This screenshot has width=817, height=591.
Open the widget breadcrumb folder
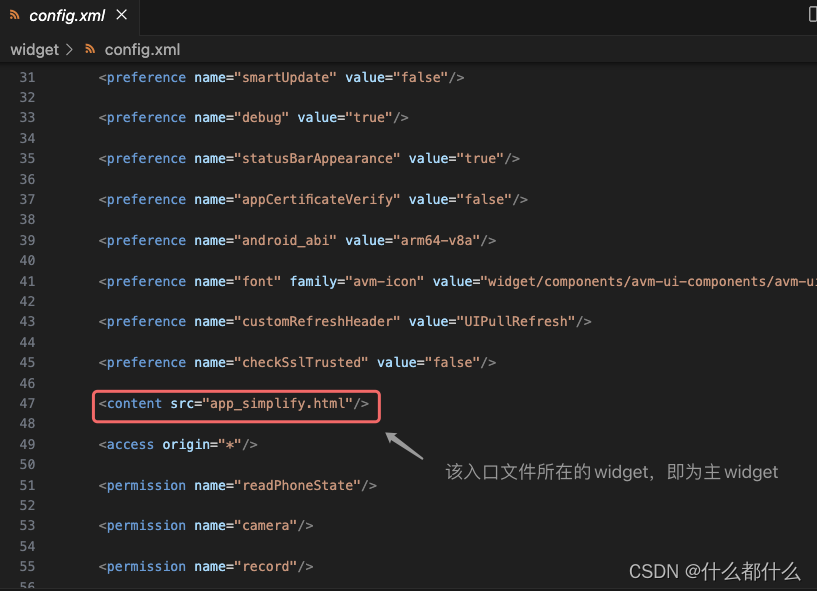coord(34,50)
